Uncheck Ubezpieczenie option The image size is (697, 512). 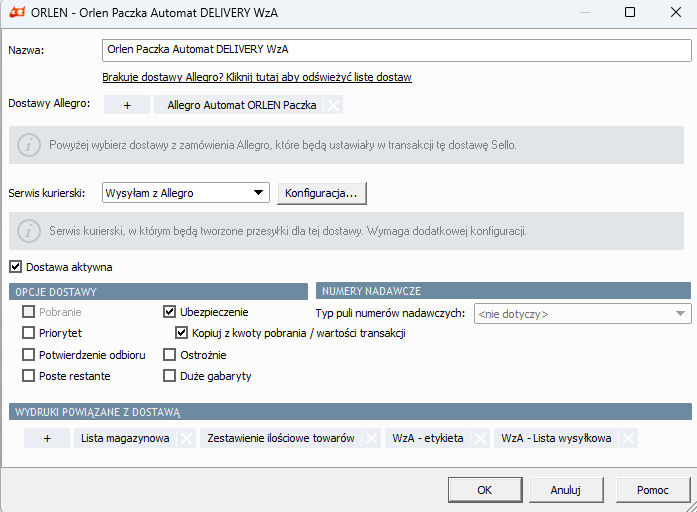(169, 312)
